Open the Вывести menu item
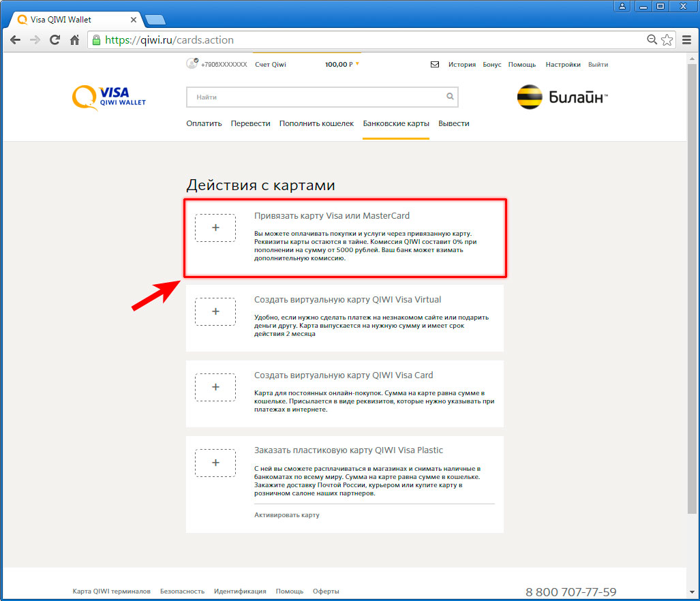 coord(453,123)
